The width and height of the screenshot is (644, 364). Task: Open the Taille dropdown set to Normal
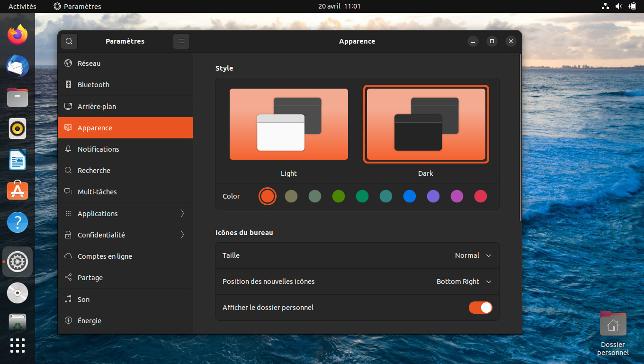point(473,255)
